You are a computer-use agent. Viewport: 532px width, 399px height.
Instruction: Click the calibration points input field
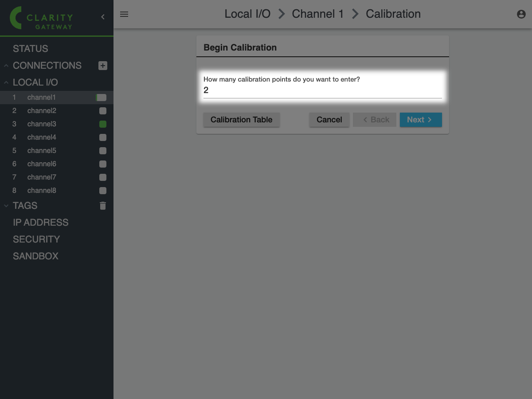322,90
